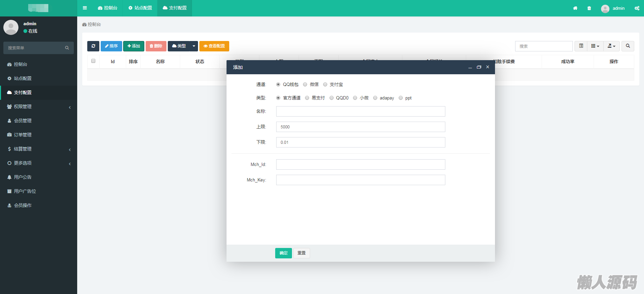
Task: Select the 易支付 type radio button
Action: click(307, 98)
